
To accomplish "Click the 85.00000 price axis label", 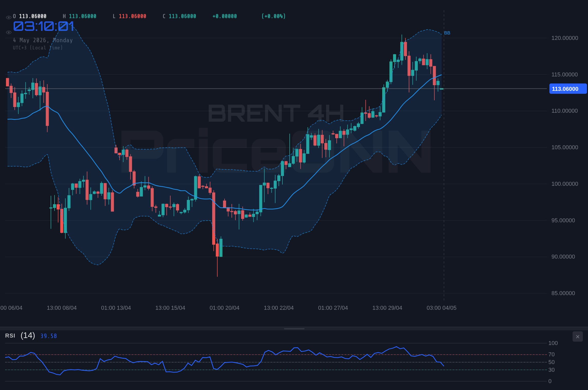I will (563, 293).
